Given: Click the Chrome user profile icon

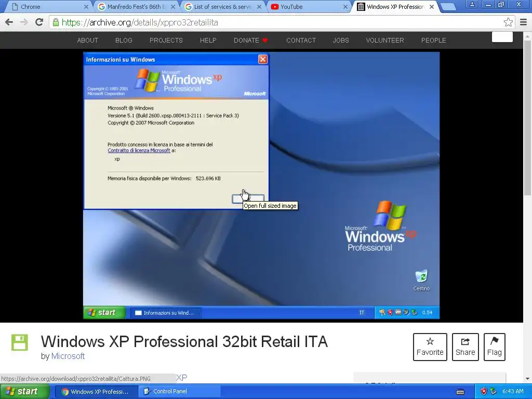Looking at the screenshot, I should tap(472, 4).
